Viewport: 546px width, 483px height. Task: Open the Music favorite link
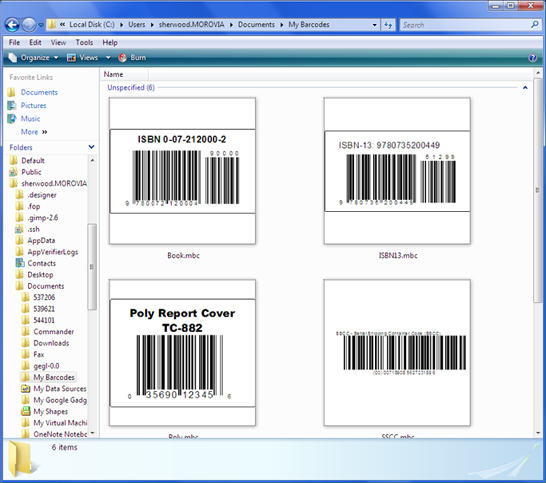pyautogui.click(x=30, y=119)
